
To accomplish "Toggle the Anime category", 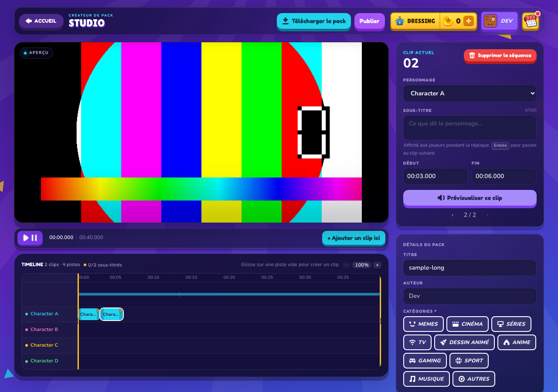I will (517, 342).
